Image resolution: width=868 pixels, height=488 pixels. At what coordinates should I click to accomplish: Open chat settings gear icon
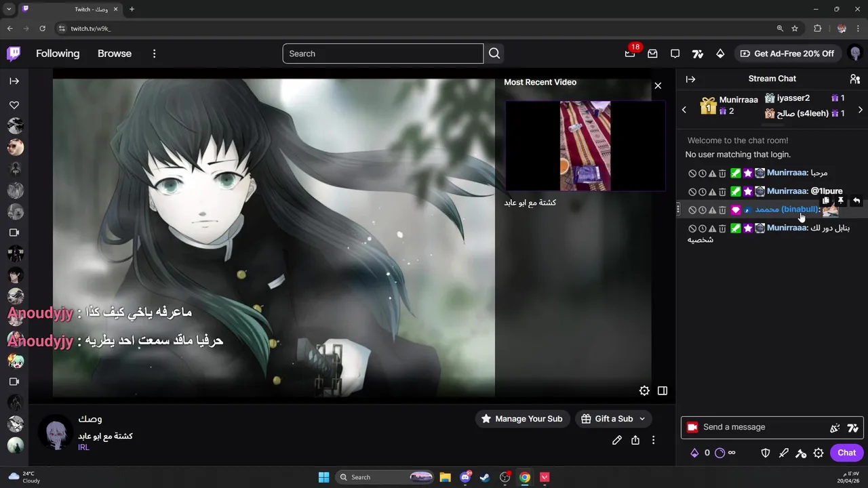[818, 453]
